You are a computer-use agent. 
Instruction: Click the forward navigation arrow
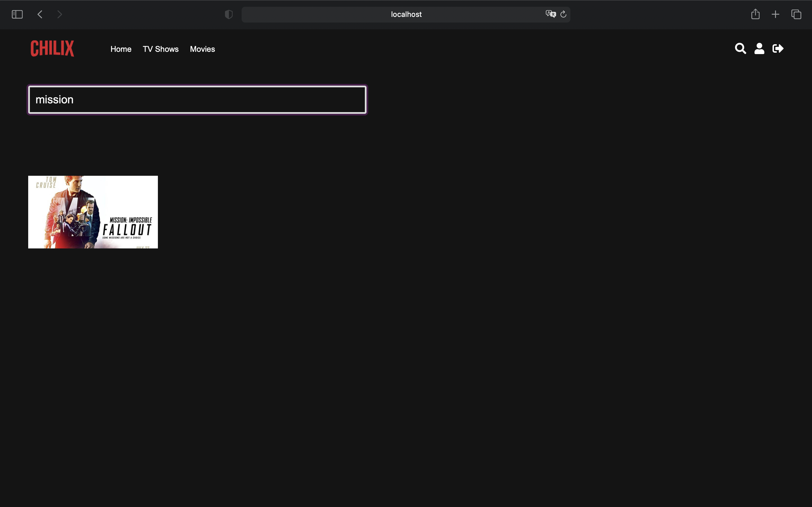[x=59, y=14]
